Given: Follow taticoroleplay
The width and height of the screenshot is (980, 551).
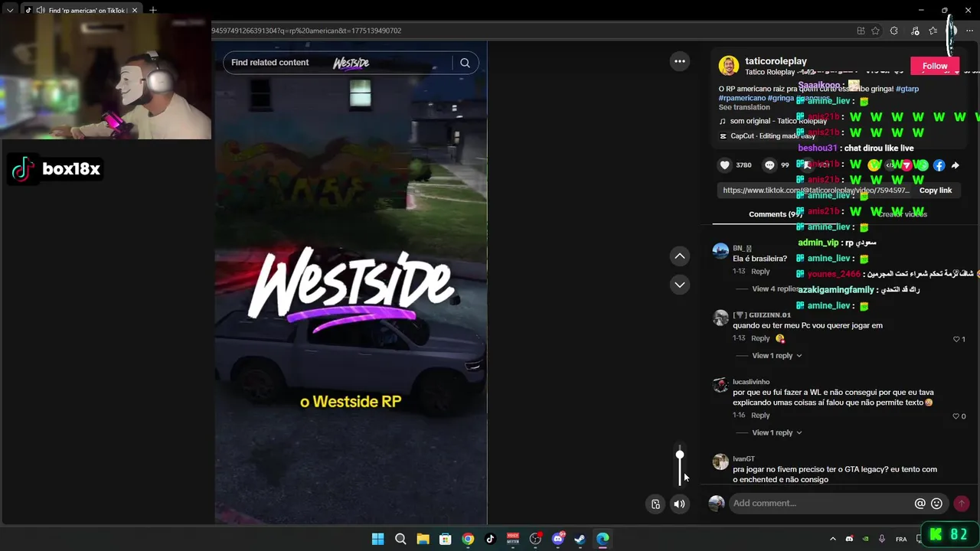Looking at the screenshot, I should pyautogui.click(x=935, y=66).
